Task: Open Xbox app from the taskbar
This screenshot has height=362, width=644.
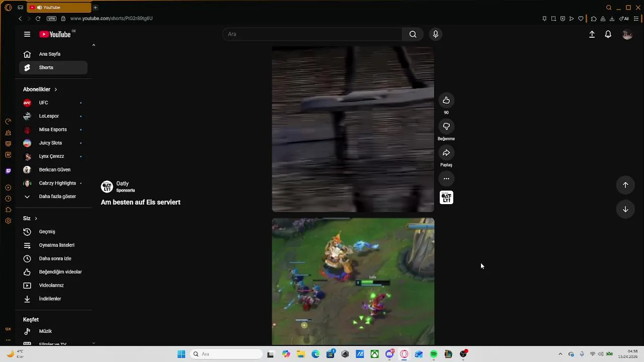Action: click(375, 354)
